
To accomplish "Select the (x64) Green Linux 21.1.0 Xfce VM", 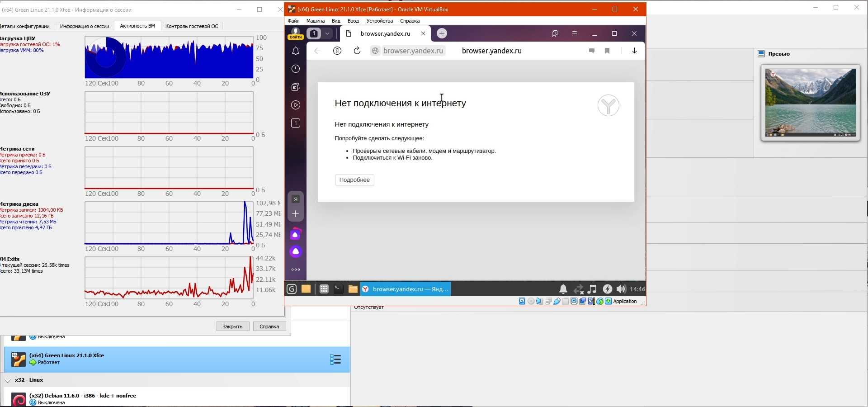I will point(177,360).
